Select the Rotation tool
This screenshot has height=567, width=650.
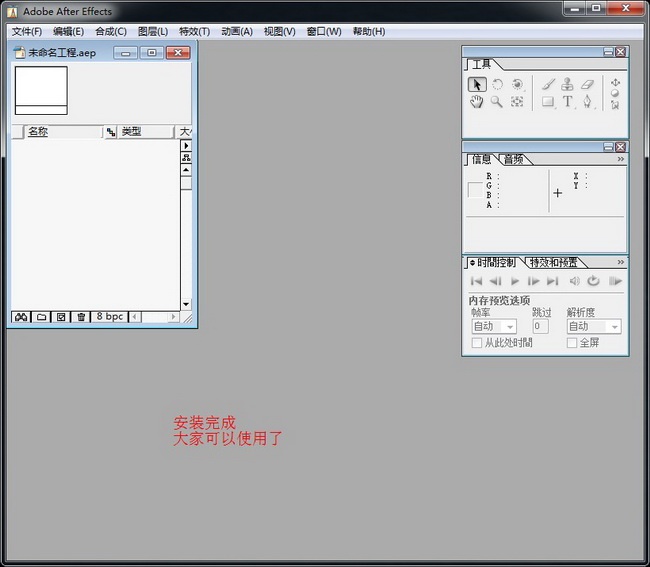(497, 85)
